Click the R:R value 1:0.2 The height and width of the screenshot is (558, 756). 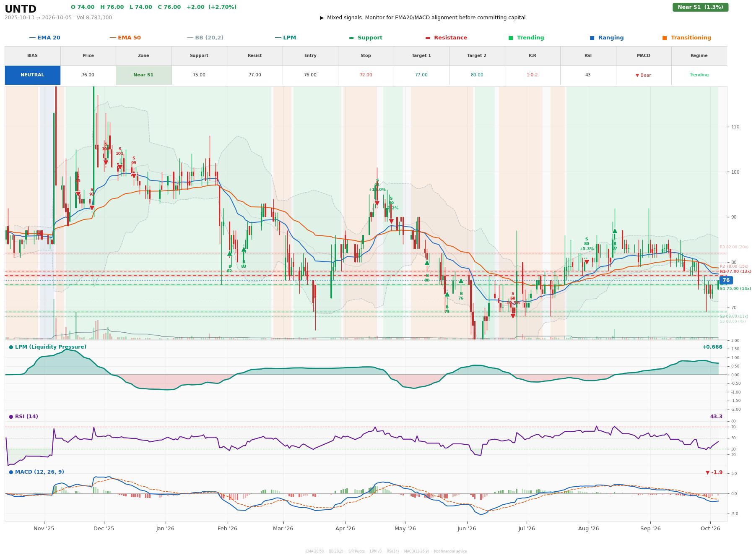(532, 75)
